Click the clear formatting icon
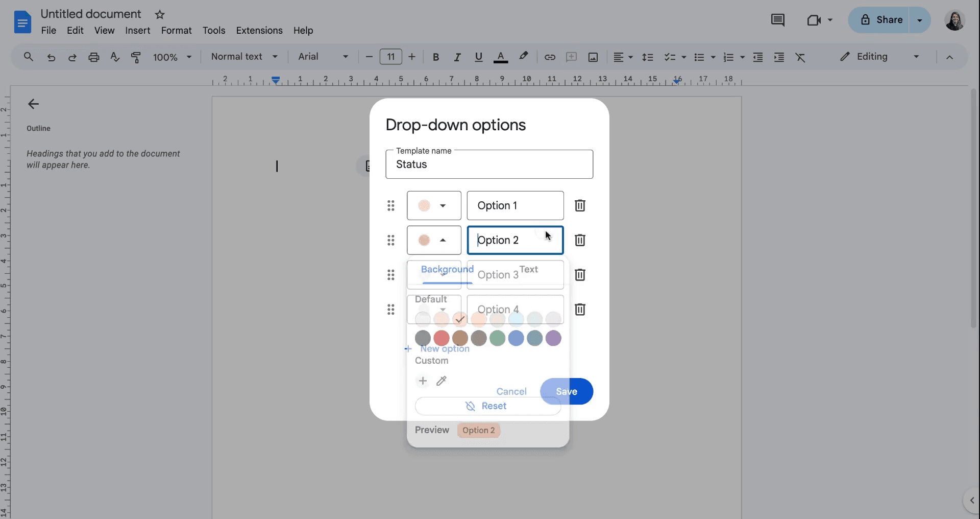This screenshot has width=980, height=519. click(800, 57)
